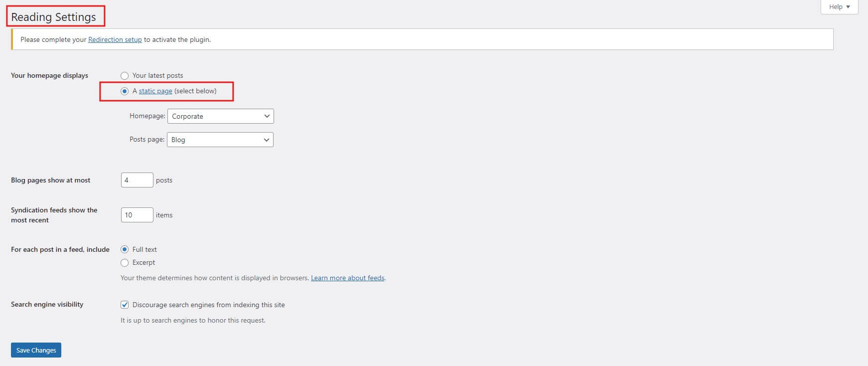Choose the 'Excerpt' feed option

(x=125, y=263)
